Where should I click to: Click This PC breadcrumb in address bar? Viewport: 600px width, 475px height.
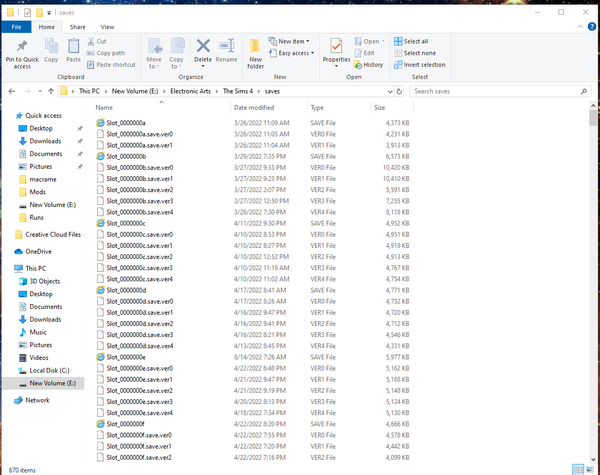pyautogui.click(x=89, y=91)
